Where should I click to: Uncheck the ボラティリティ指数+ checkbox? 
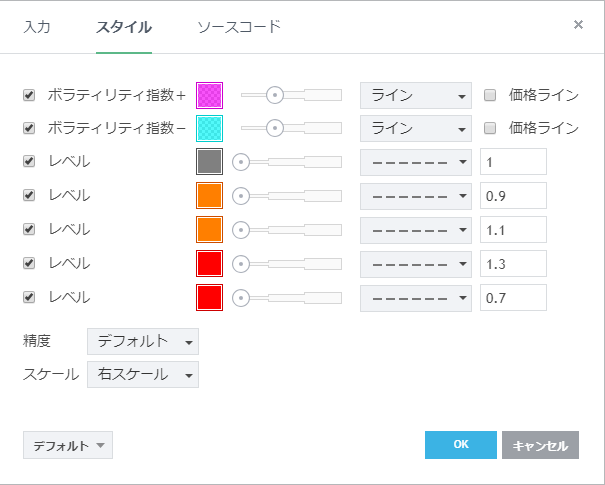click(x=29, y=96)
